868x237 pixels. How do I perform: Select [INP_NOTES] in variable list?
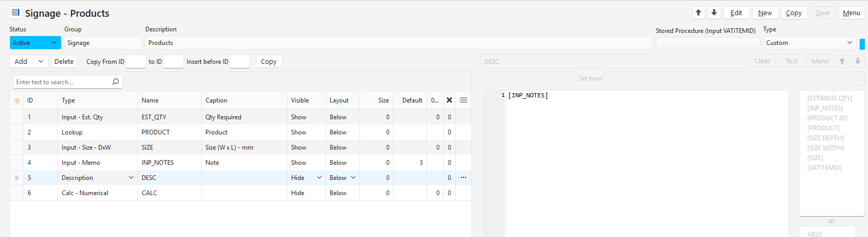click(825, 108)
